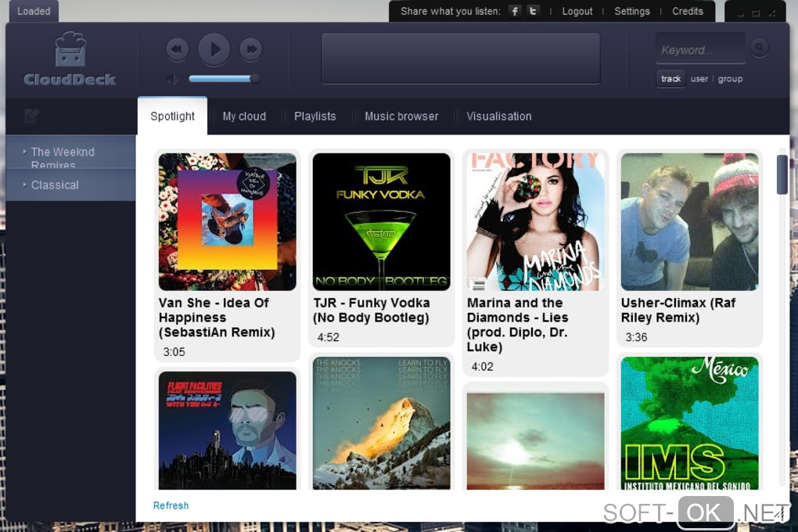Share on Facebook icon
Image resolution: width=798 pixels, height=532 pixels.
(x=515, y=11)
